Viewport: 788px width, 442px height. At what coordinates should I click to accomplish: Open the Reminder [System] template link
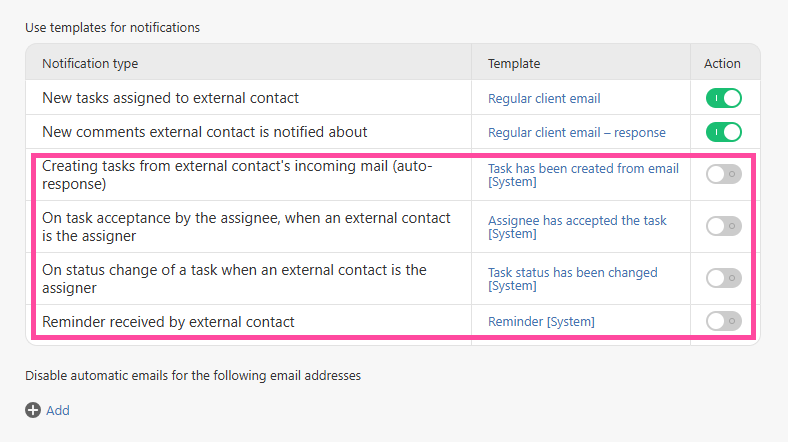coord(541,322)
